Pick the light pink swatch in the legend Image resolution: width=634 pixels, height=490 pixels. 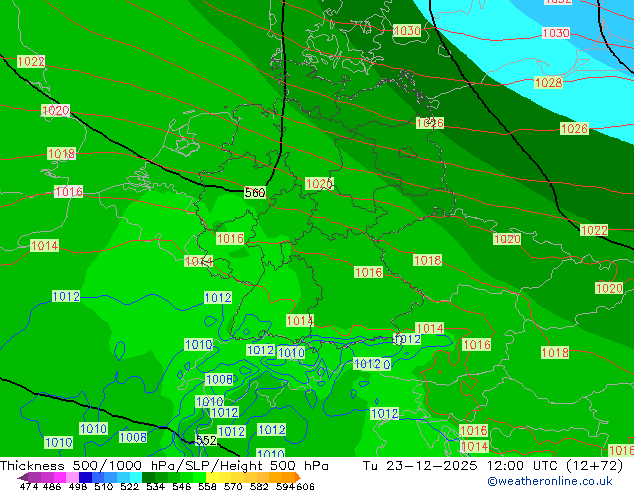coord(72,477)
